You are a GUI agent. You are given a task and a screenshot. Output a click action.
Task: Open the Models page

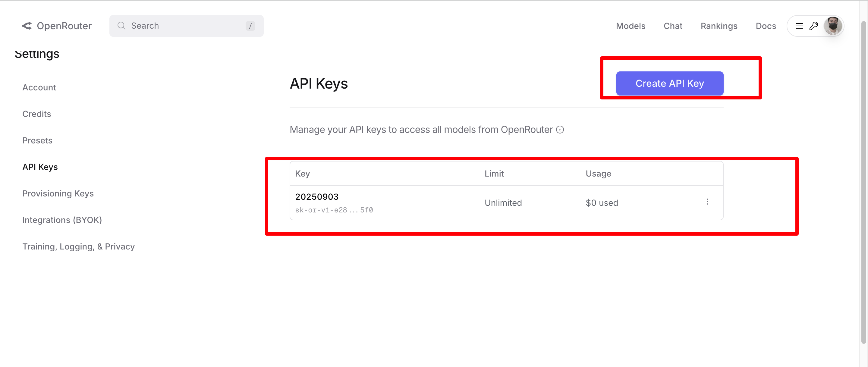(x=630, y=26)
